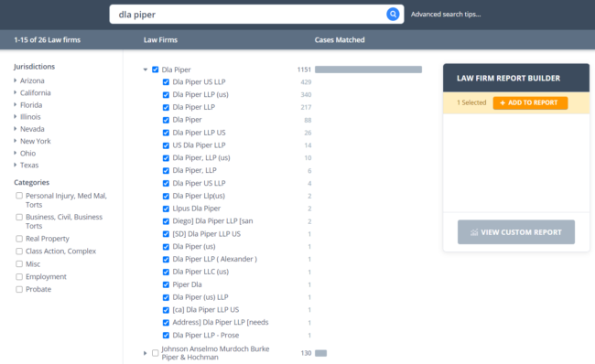Click Dla Piper LLP - Prose label

tap(206, 335)
